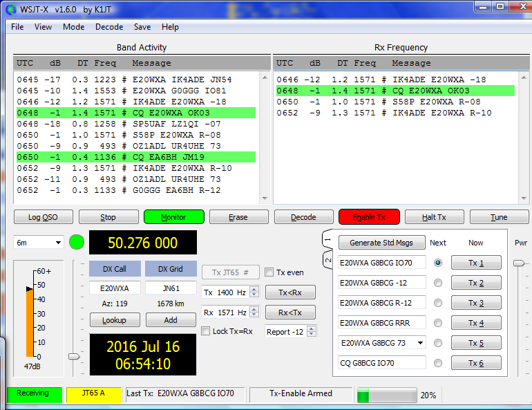Click the Log QSO button
This screenshot has width=532, height=410.
[44, 217]
